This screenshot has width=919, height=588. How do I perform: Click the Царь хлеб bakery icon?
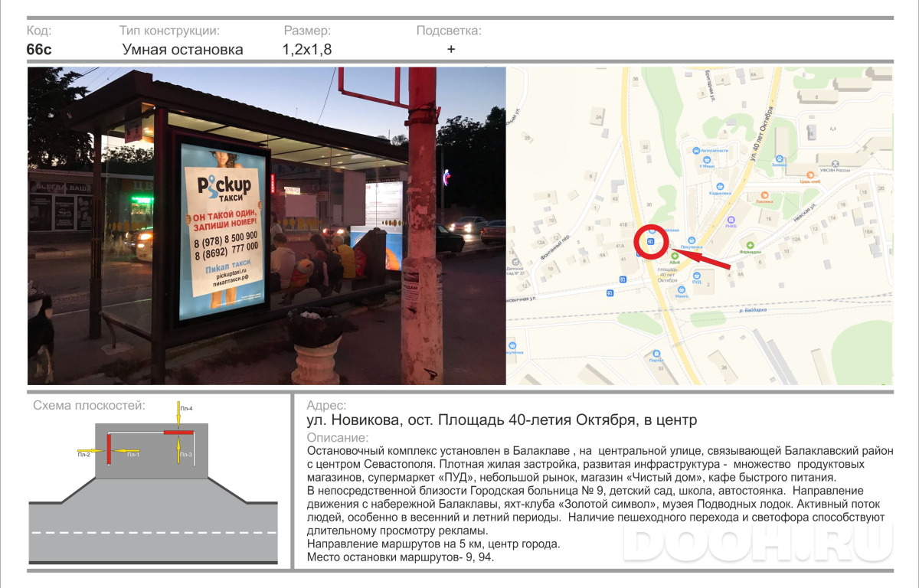click(x=810, y=175)
